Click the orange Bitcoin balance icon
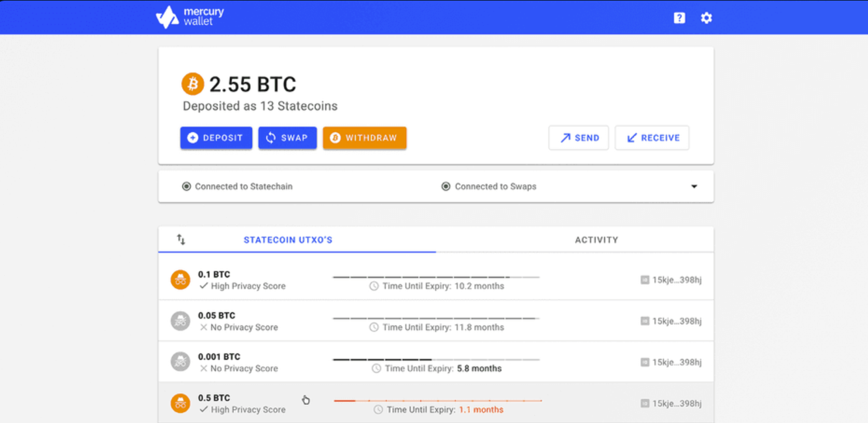868x423 pixels. click(193, 83)
